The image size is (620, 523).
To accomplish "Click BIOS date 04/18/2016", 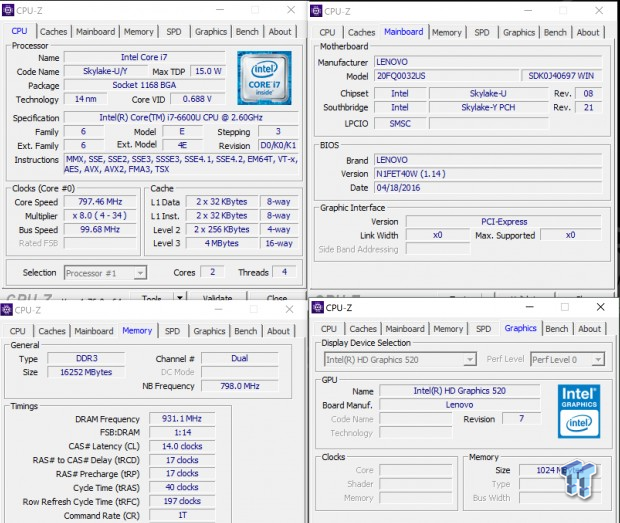I will click(x=488, y=188).
